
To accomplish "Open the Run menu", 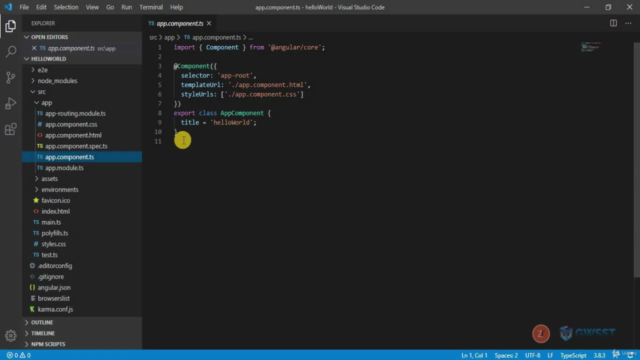I will pyautogui.click(x=127, y=7).
